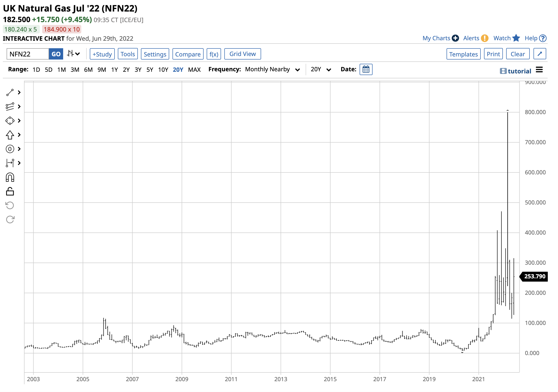Toggle Watch star for this symbol
The image size is (558, 392).
coord(516,38)
